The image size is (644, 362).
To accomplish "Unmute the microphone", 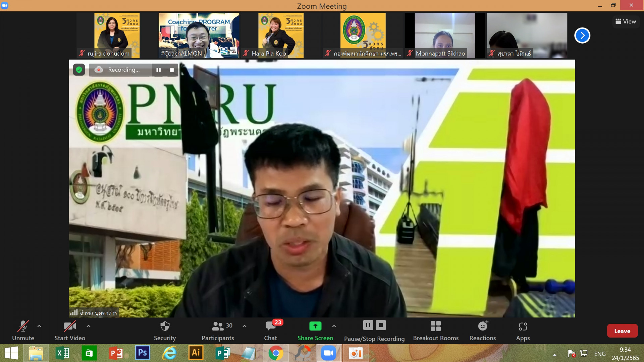I will 23,330.
